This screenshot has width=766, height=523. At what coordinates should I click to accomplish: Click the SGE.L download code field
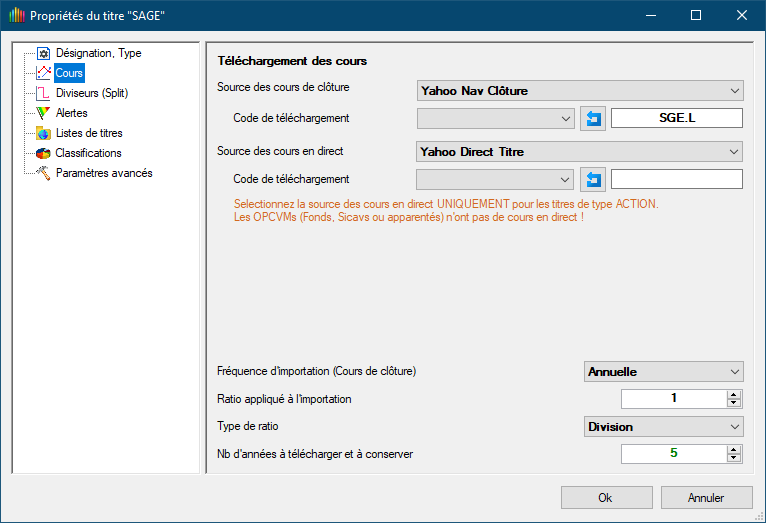tap(676, 118)
